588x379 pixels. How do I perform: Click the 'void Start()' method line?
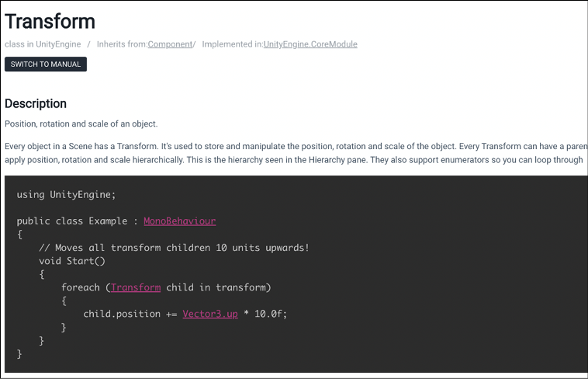point(72,261)
